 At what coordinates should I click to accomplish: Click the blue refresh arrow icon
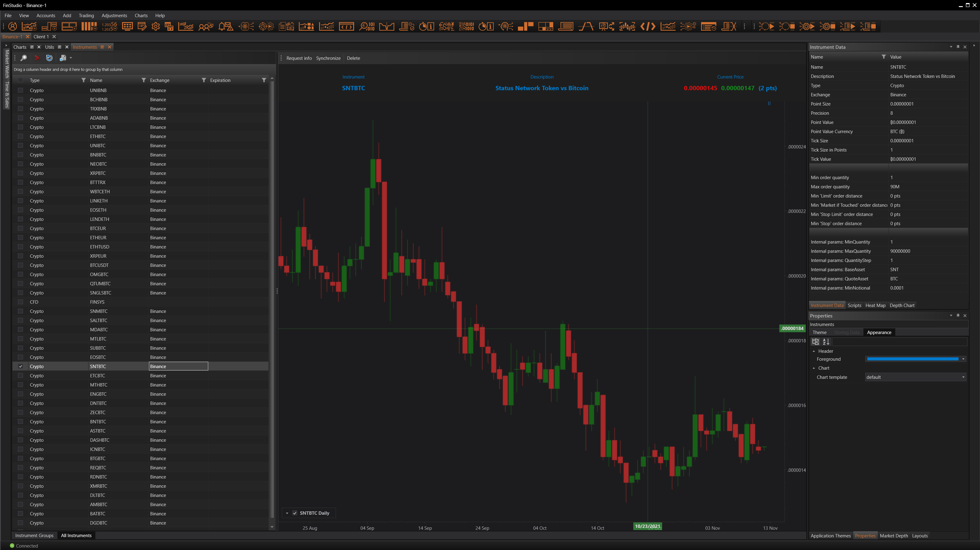pyautogui.click(x=49, y=58)
